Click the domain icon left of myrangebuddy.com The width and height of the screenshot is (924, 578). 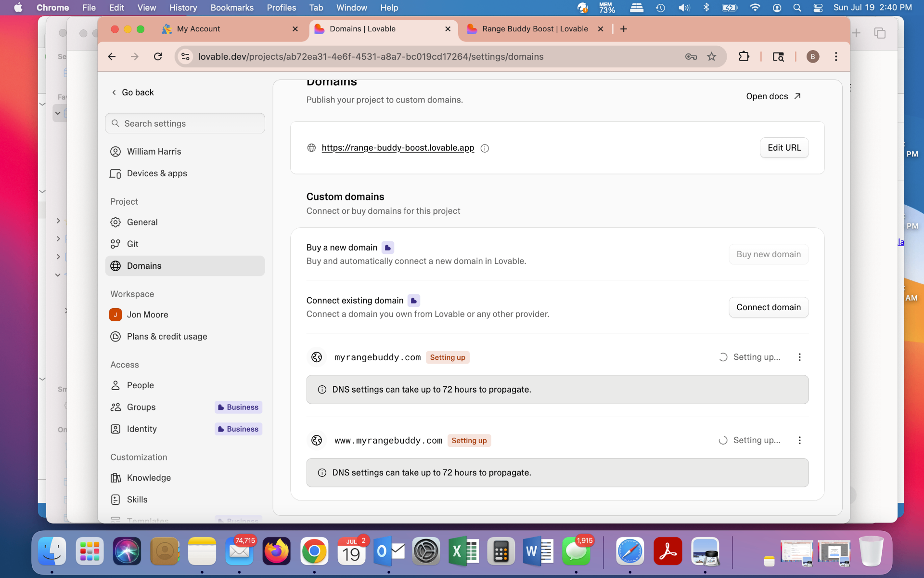pyautogui.click(x=317, y=357)
